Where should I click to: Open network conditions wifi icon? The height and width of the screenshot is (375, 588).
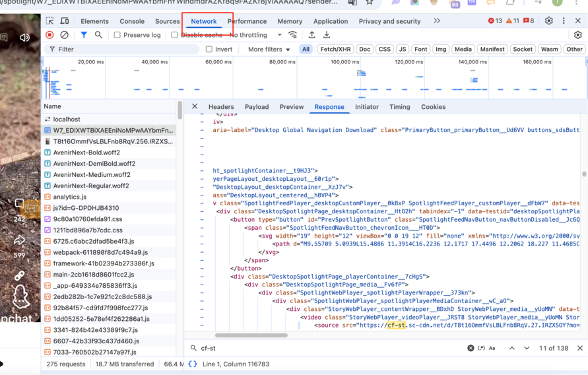pyautogui.click(x=293, y=35)
